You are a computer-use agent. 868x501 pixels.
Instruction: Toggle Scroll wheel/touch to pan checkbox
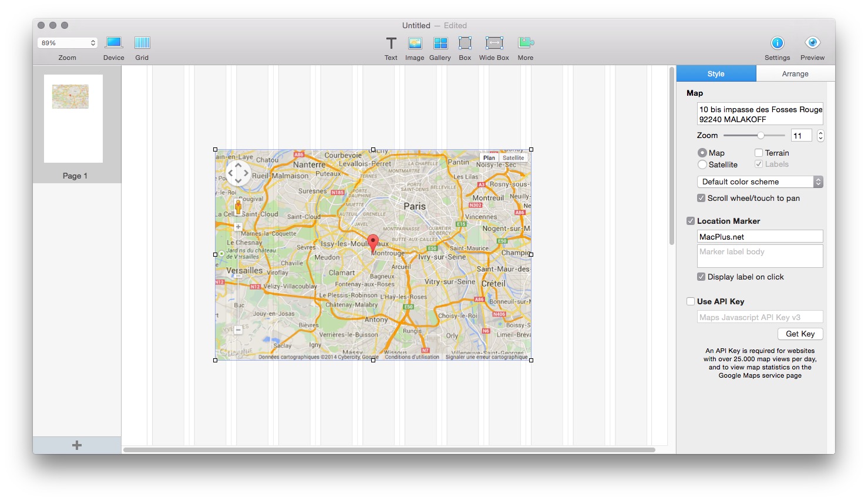(701, 198)
